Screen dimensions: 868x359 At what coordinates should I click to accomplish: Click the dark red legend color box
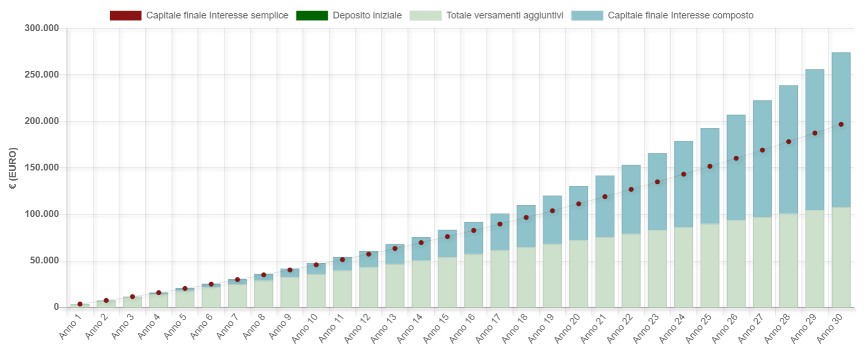coord(126,15)
